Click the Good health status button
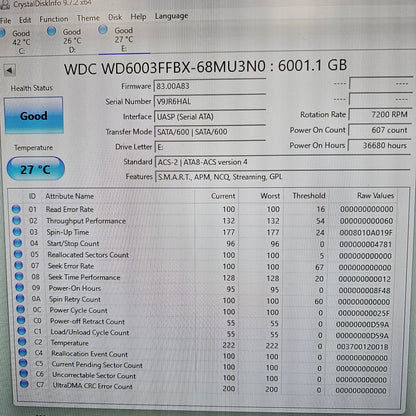Screen dimensions: 416x416 tap(33, 116)
